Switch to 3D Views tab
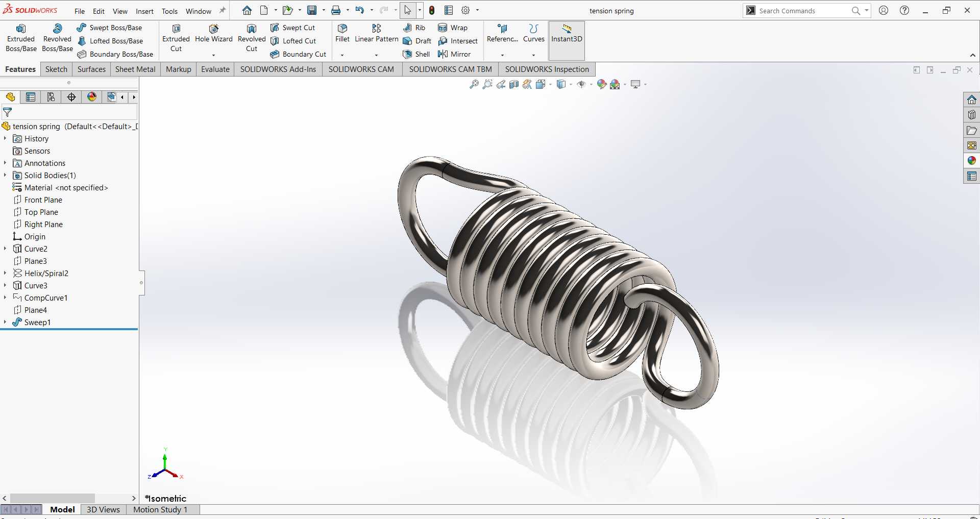Screen dimensions: 980x519 (x=103, y=509)
